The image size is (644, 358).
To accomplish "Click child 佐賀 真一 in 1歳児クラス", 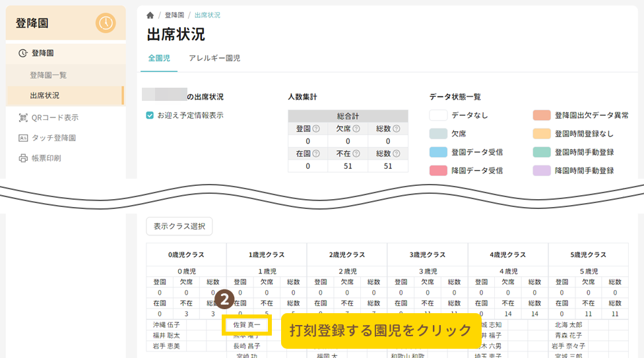I will [247, 324].
